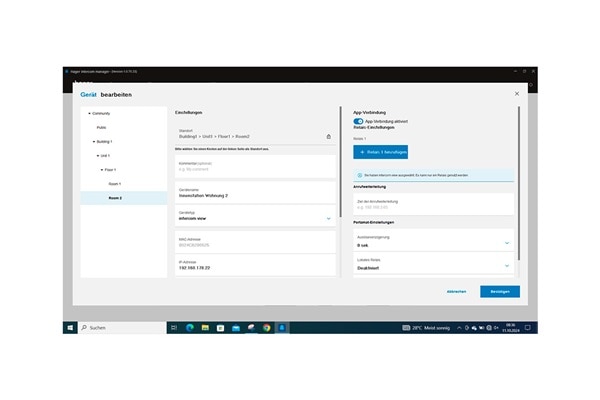The height and width of the screenshot is (400, 600).
Task: Open File Explorer from the taskbar
Action: point(205,327)
